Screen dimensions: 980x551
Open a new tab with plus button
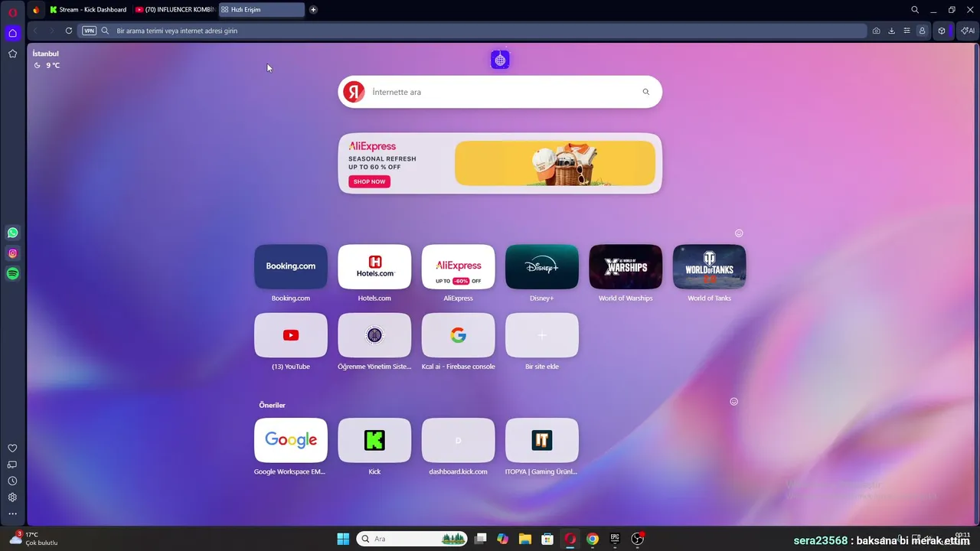click(313, 10)
